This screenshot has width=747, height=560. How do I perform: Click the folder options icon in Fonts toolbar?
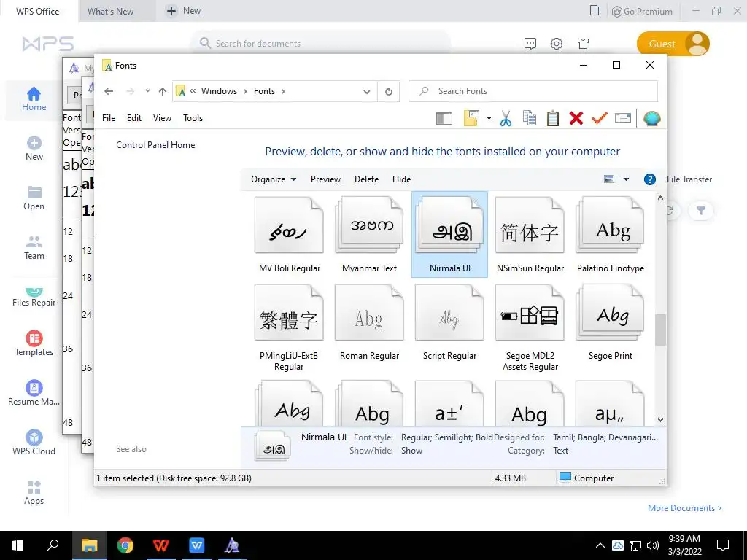coord(471,118)
